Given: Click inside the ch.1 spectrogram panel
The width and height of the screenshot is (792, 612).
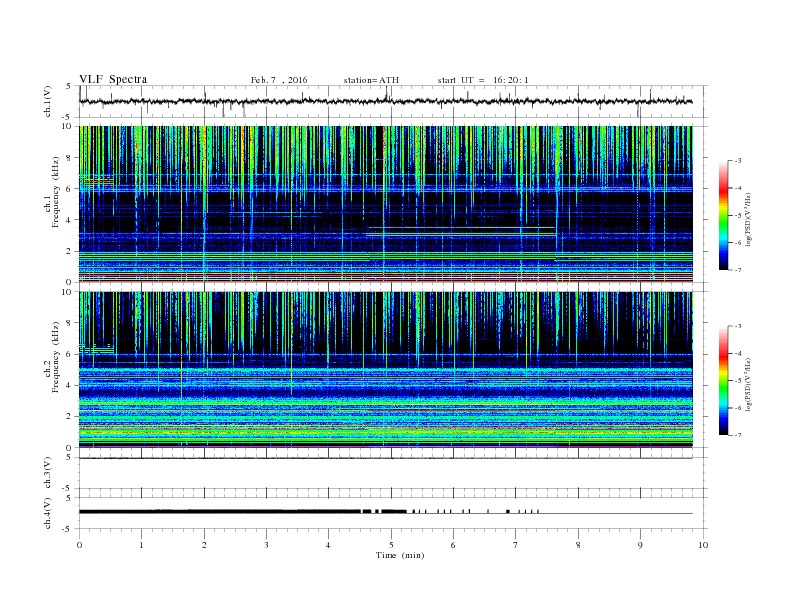Looking at the screenshot, I should point(385,204).
